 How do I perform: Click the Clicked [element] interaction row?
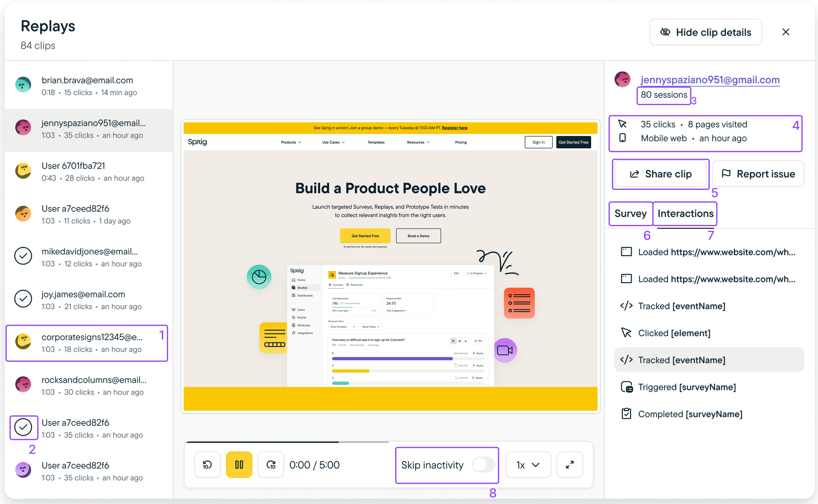(x=709, y=333)
